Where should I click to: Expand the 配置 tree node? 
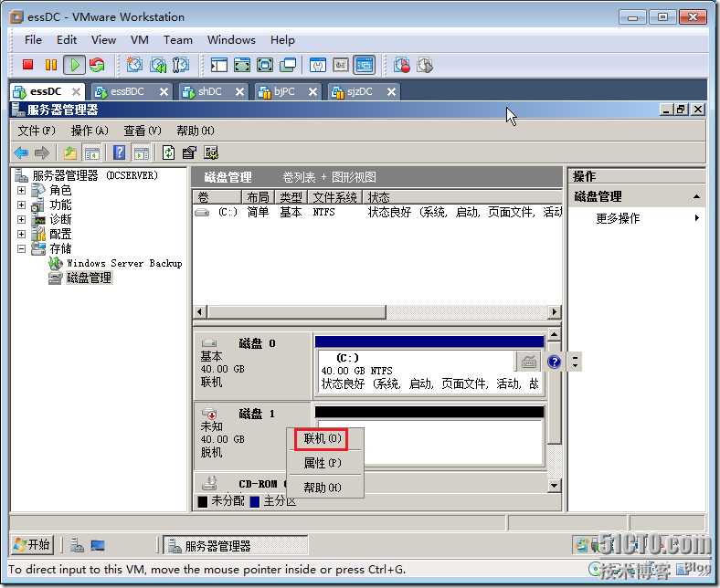coord(21,234)
